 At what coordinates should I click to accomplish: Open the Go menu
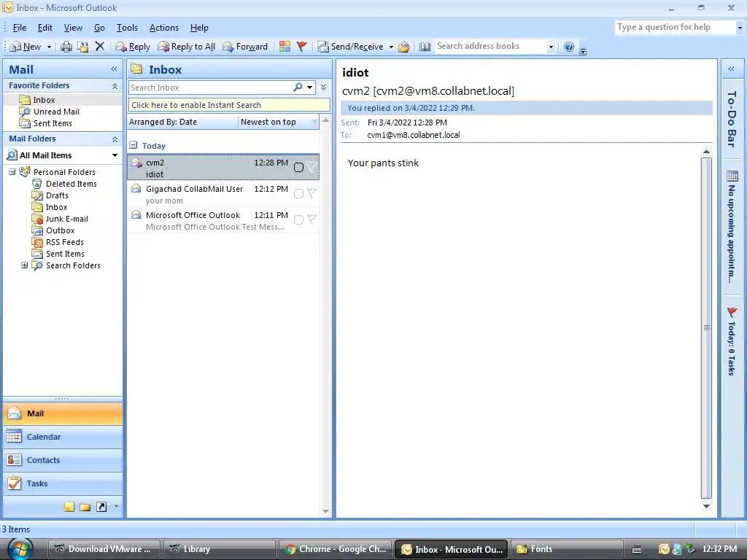coord(99,28)
